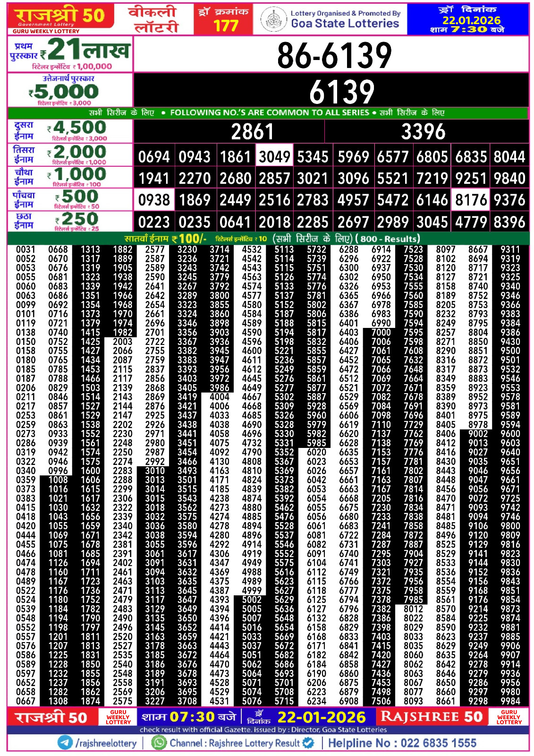
Task: Click highlighted third prize number 3049
Action: pyautogui.click(x=274, y=156)
